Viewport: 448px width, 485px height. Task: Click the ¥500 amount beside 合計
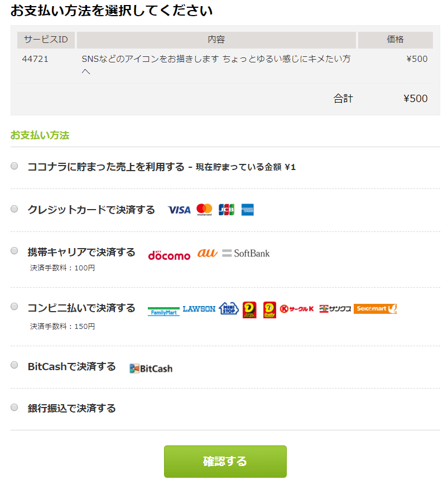click(416, 99)
